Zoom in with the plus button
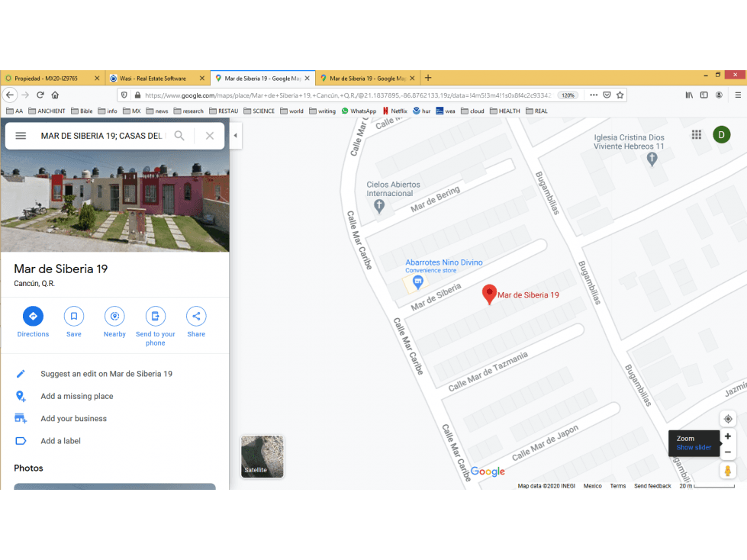Screen dimensions: 747x560 coord(728,436)
